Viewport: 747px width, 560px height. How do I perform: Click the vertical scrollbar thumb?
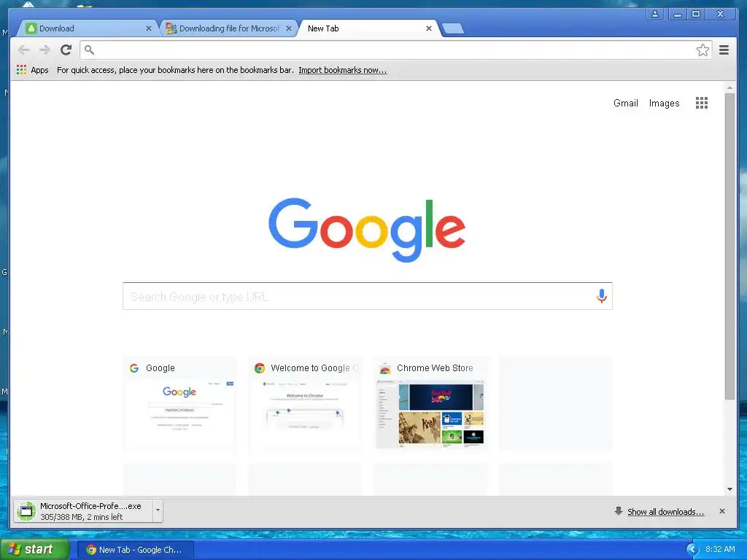pos(729,246)
